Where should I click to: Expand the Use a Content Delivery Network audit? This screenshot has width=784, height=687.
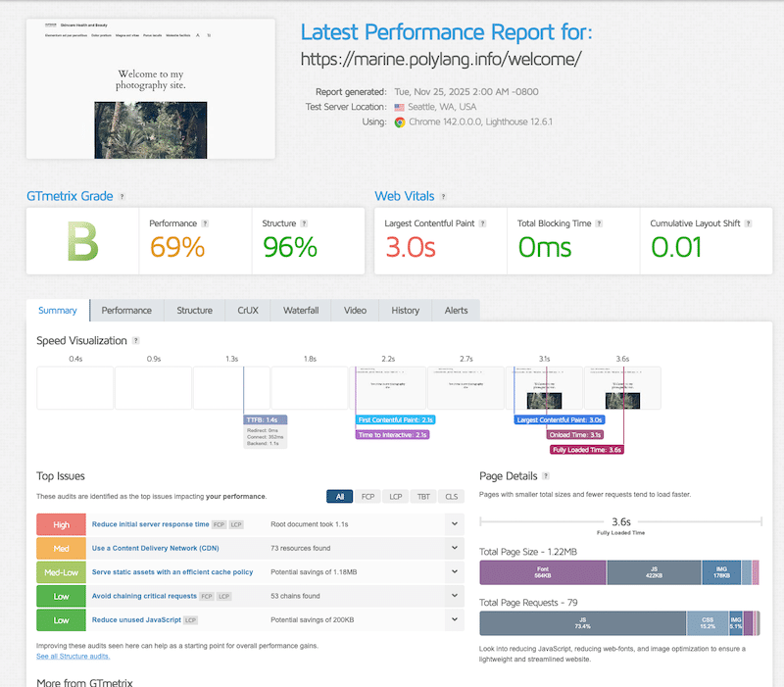point(454,548)
